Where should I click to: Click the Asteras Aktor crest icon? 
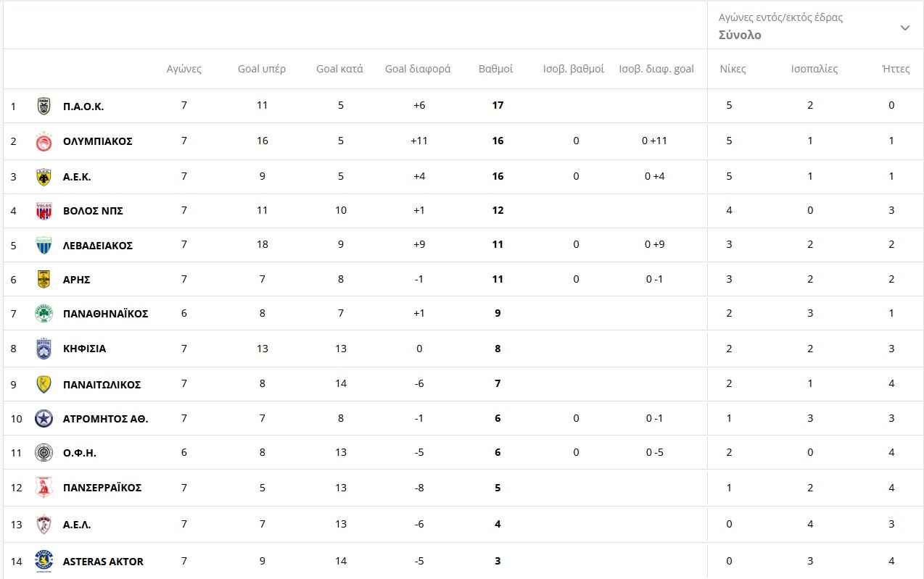click(44, 562)
